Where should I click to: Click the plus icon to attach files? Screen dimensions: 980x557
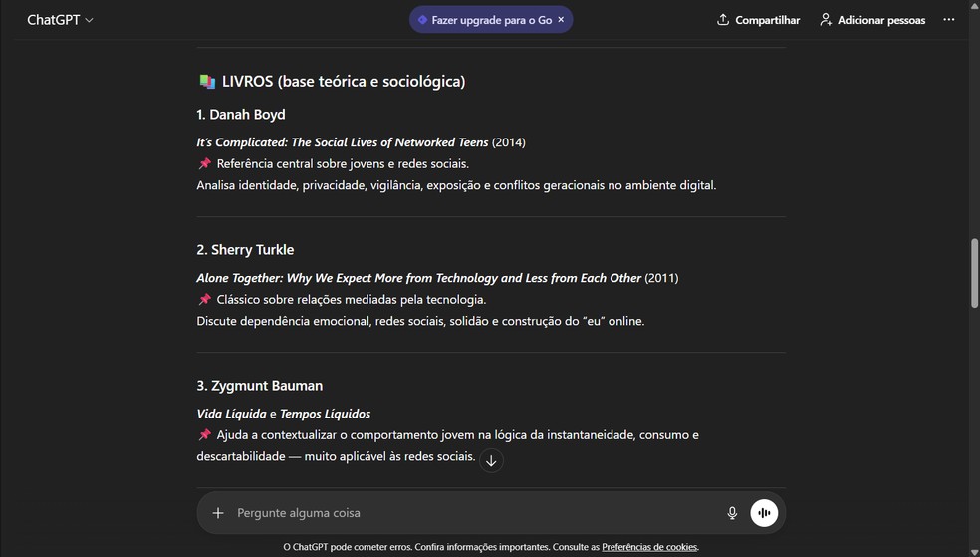pos(218,513)
